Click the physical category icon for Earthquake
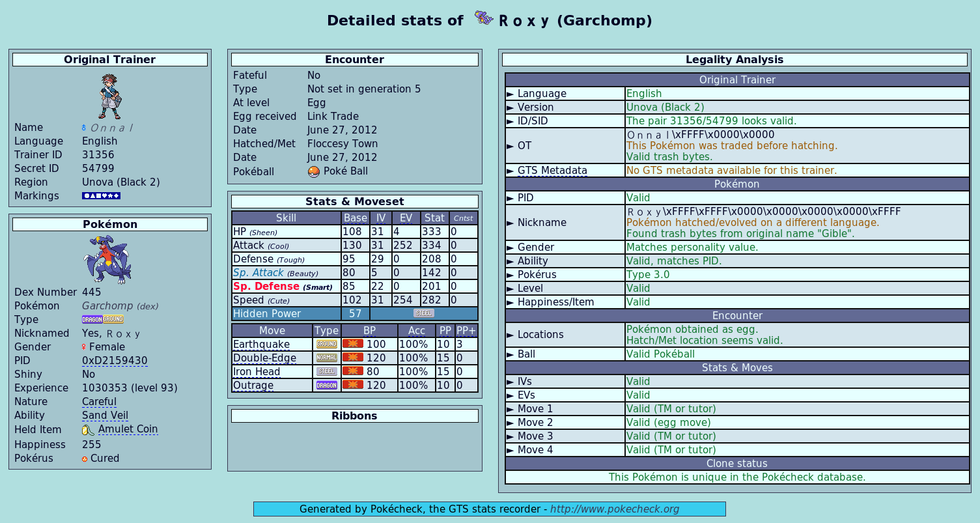The height and width of the screenshot is (523, 980). (x=353, y=343)
